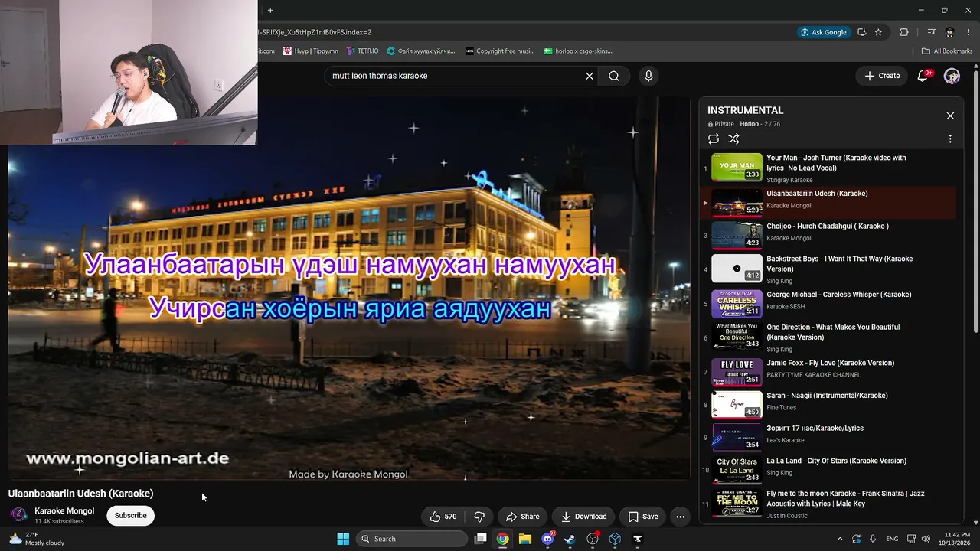
Task: Play Your Man - Josh Turner from playlist
Action: tap(828, 168)
